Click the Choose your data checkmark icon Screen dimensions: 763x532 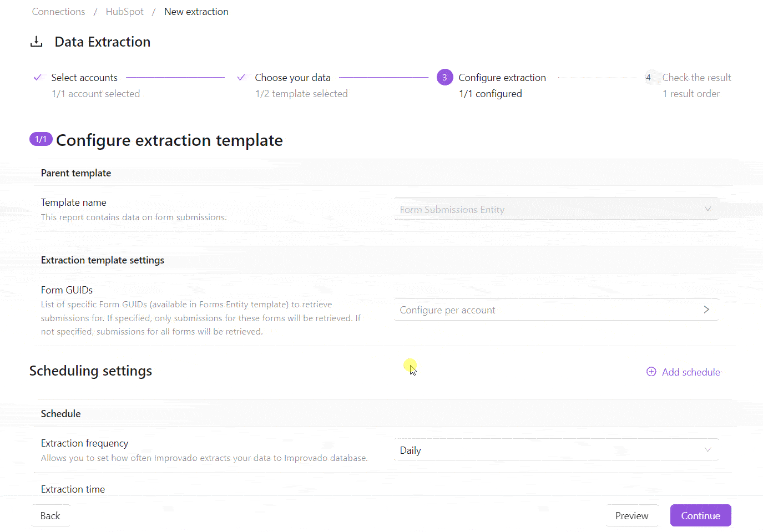pyautogui.click(x=241, y=78)
